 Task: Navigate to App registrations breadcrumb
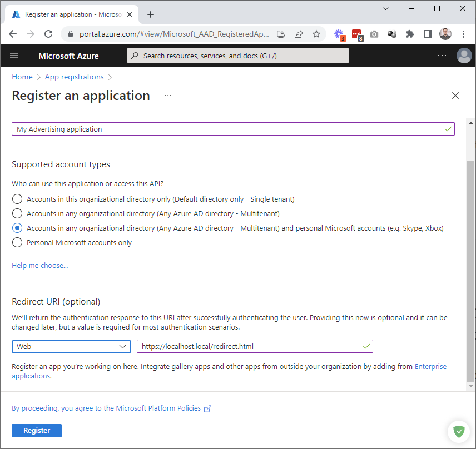coord(74,77)
